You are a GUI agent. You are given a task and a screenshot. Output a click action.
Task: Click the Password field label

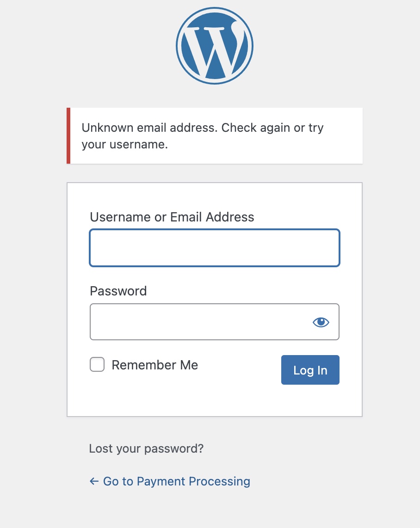[118, 291]
